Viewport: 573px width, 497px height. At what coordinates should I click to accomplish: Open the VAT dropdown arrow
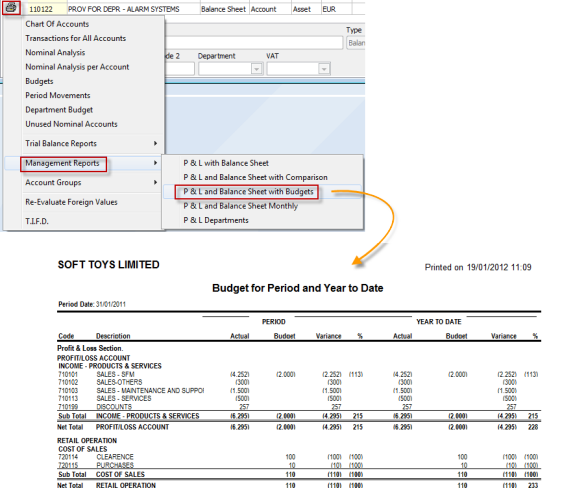click(324, 69)
